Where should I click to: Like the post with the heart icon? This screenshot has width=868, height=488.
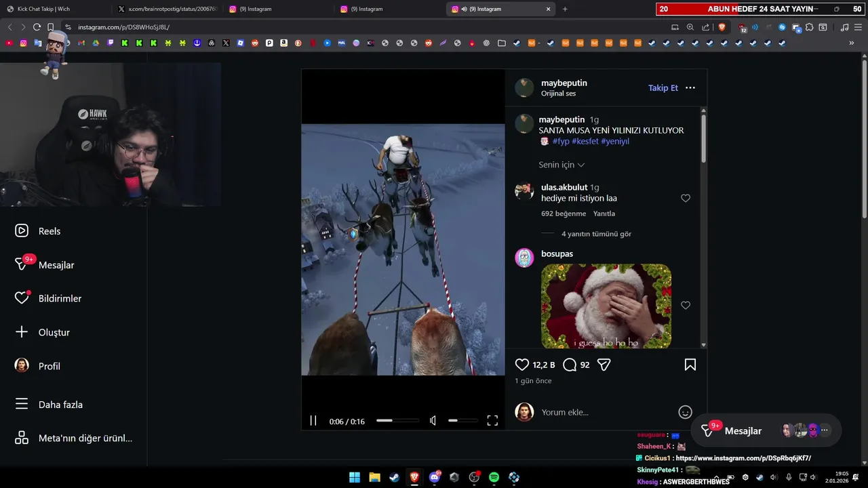click(x=522, y=365)
